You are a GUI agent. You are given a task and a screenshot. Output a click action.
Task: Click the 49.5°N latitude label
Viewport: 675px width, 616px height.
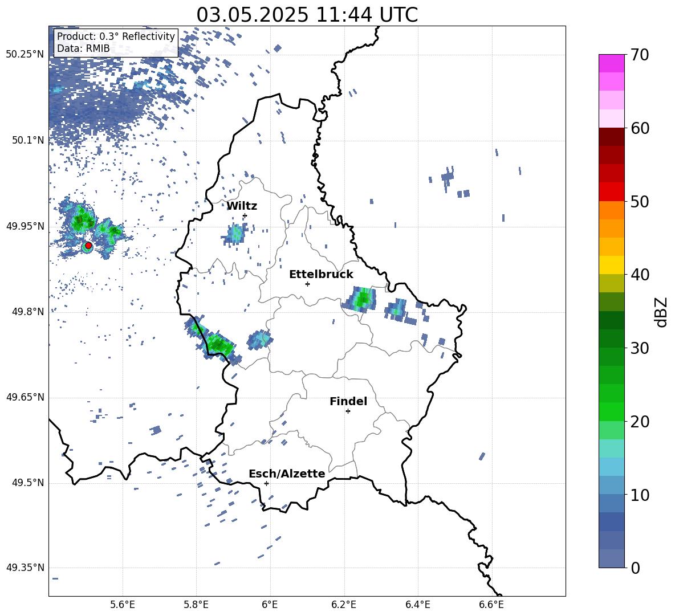click(x=28, y=483)
